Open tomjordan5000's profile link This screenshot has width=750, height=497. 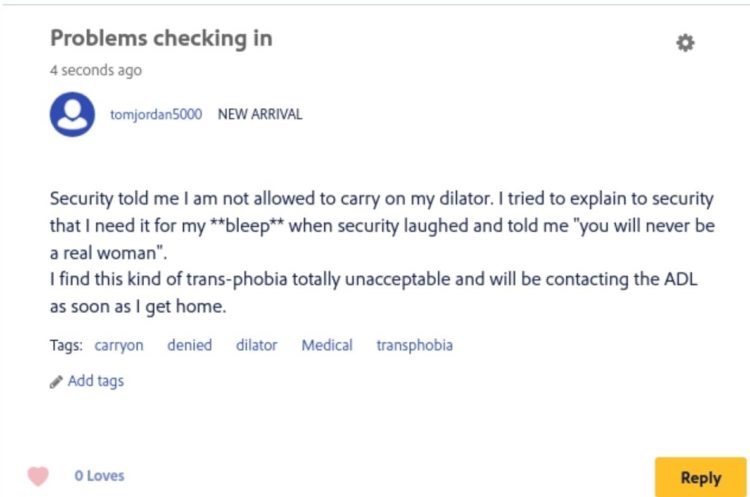tap(155, 114)
